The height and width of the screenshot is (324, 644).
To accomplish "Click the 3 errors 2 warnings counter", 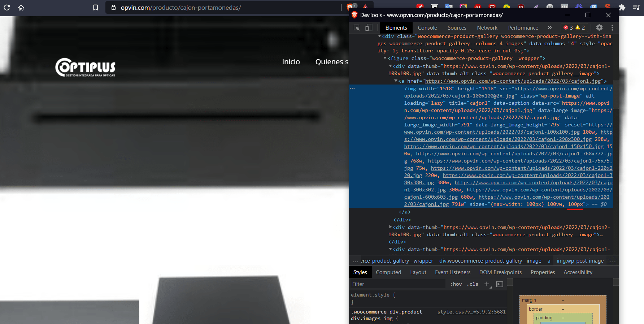I will coord(574,27).
